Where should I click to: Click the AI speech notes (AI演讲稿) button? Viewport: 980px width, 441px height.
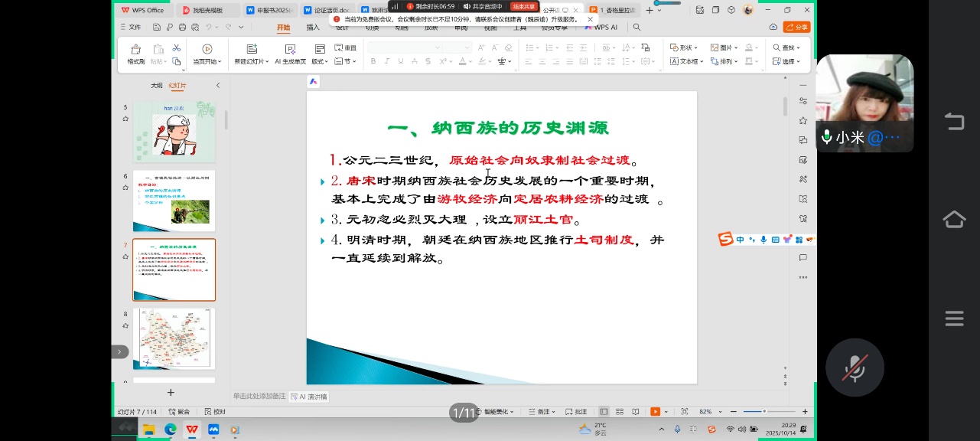coord(309,397)
